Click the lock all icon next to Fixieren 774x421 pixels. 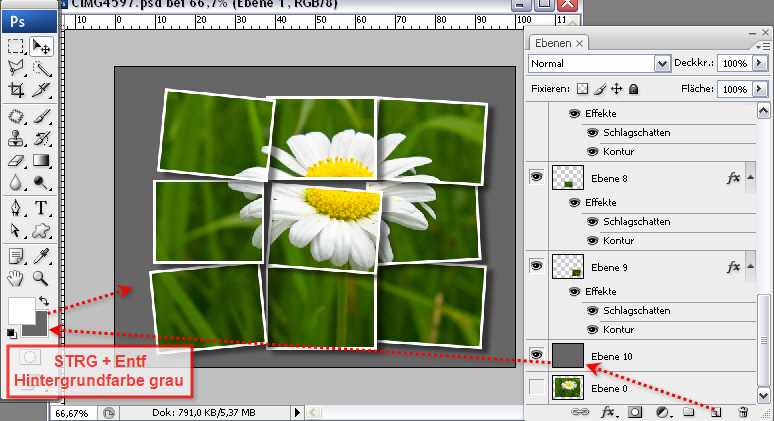pyautogui.click(x=634, y=89)
